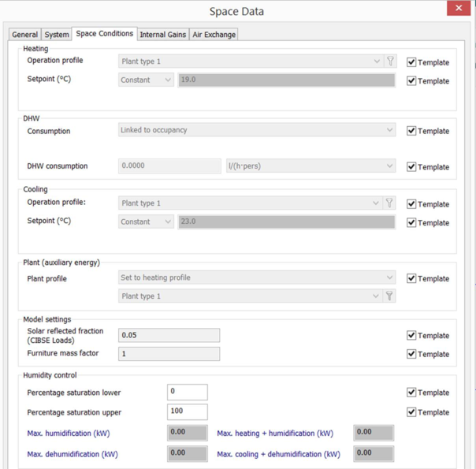This screenshot has height=469, width=476.
Task: Open the Cooling setpoint Constant dropdown
Action: 147,222
